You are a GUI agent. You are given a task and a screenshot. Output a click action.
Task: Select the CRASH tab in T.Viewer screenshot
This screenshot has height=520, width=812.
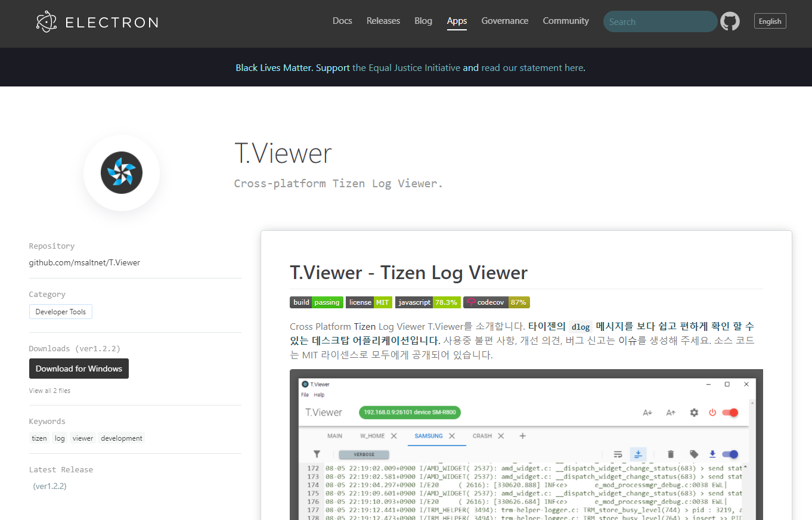(482, 436)
